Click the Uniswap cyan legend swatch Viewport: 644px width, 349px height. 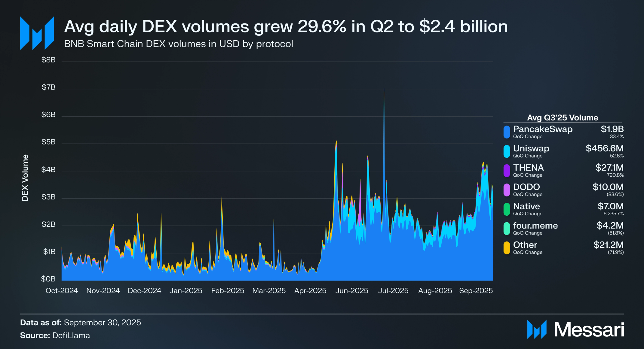(507, 151)
